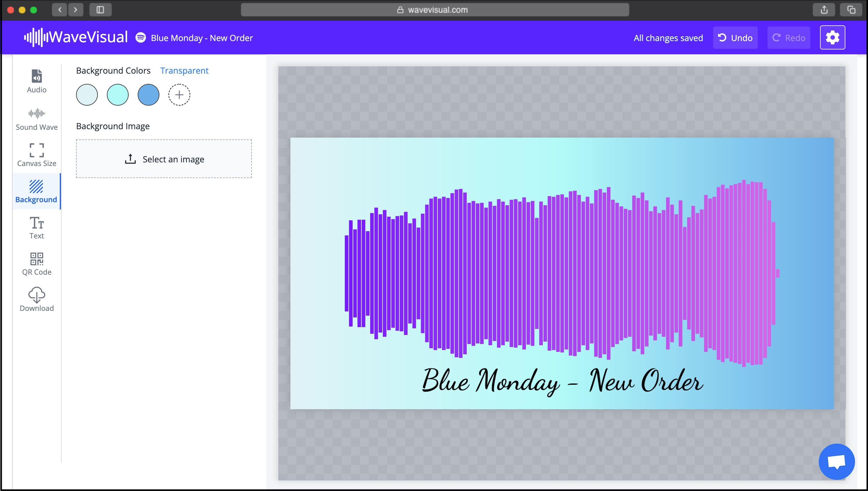This screenshot has width=868, height=491.
Task: Click Redo in the top bar
Action: (x=788, y=37)
